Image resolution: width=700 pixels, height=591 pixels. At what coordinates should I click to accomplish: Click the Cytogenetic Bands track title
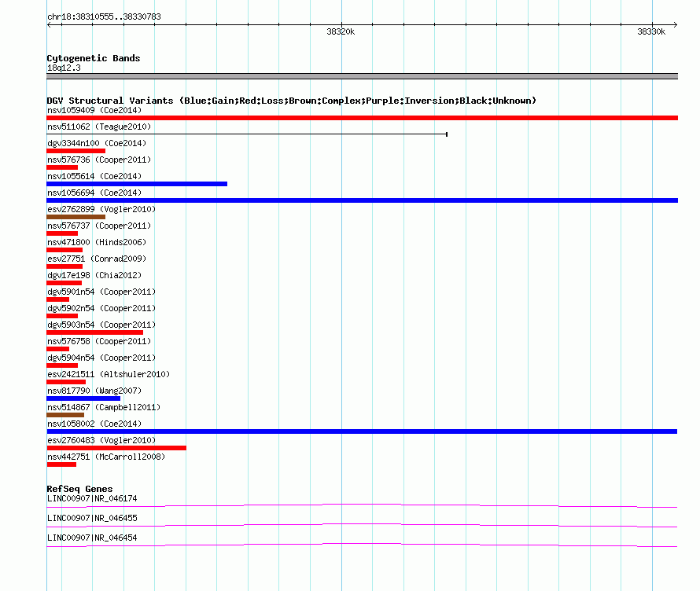pyautogui.click(x=94, y=58)
